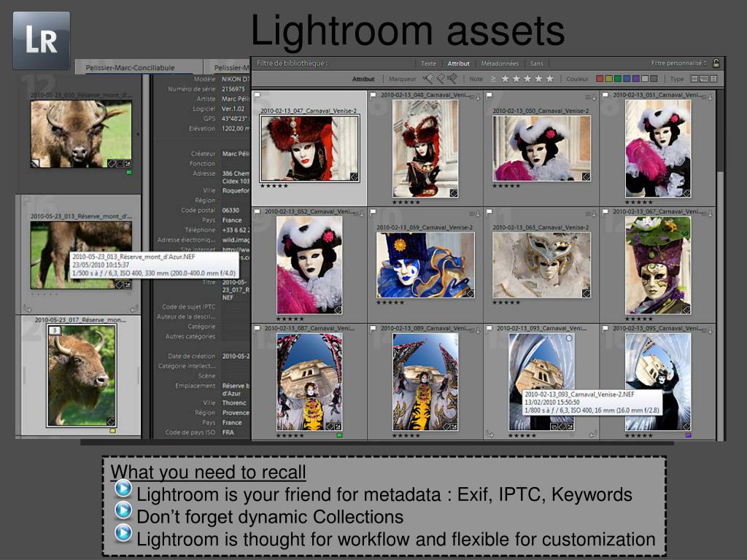Set rating filter to three stars
Image resolution: width=747 pixels, height=560 pixels.
click(527, 79)
